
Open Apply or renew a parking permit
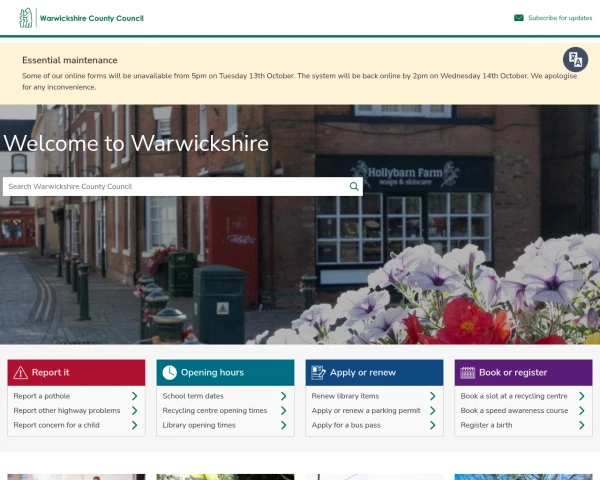coord(366,410)
